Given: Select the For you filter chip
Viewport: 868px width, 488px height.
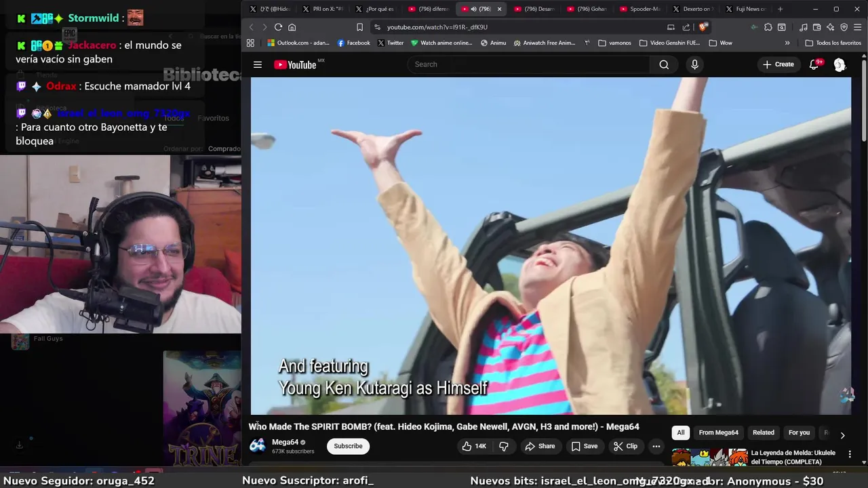Looking at the screenshot, I should tap(799, 432).
